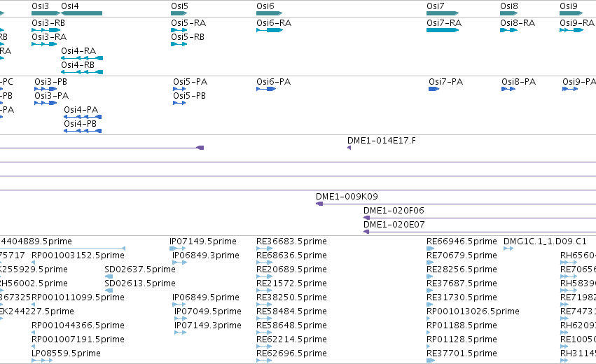Select the Osi4-RB transcript
The height and width of the screenshot is (364, 596).
click(82, 72)
